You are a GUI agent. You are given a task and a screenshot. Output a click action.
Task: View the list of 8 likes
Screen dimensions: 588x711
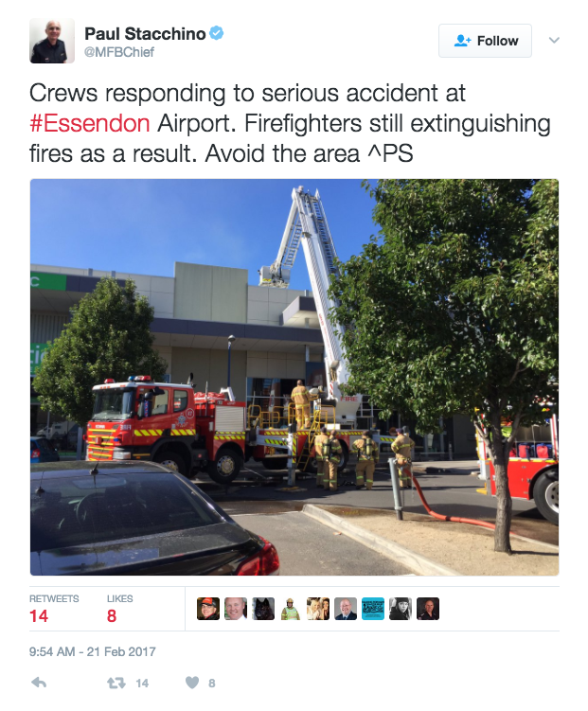(119, 609)
